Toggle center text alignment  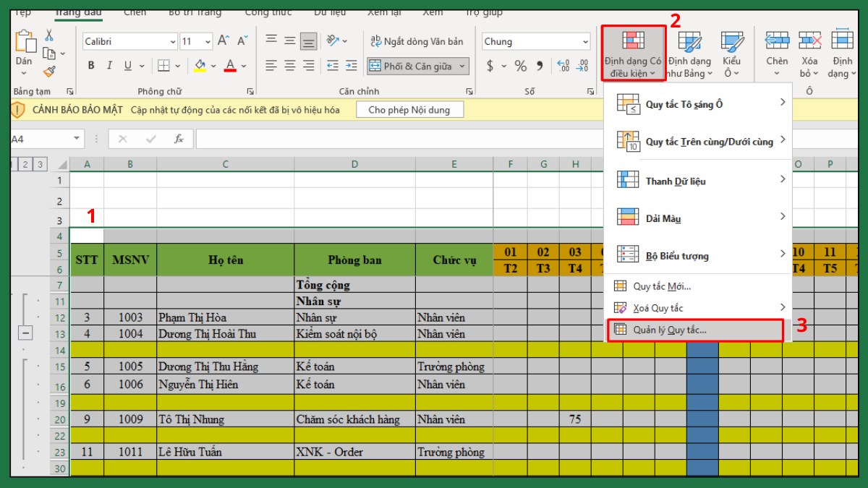tap(289, 66)
